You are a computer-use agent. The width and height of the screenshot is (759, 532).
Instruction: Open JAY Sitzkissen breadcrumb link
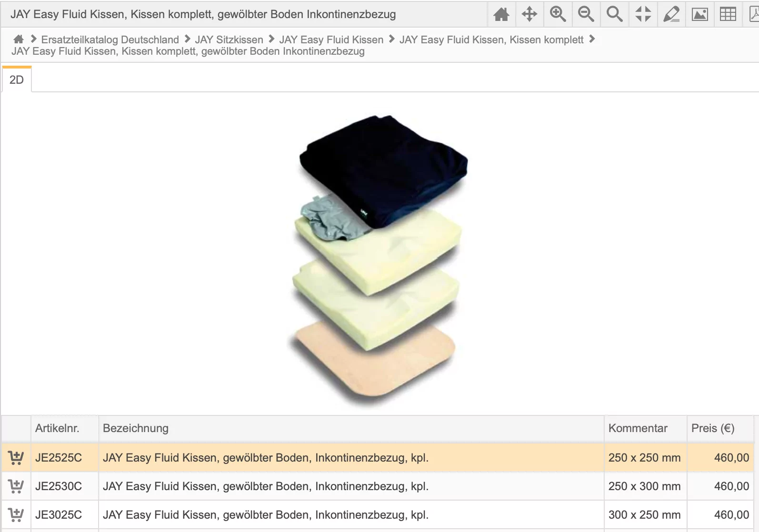[229, 39]
